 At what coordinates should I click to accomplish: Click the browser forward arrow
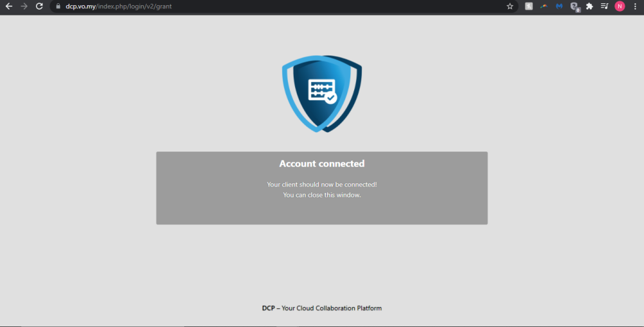point(24,6)
